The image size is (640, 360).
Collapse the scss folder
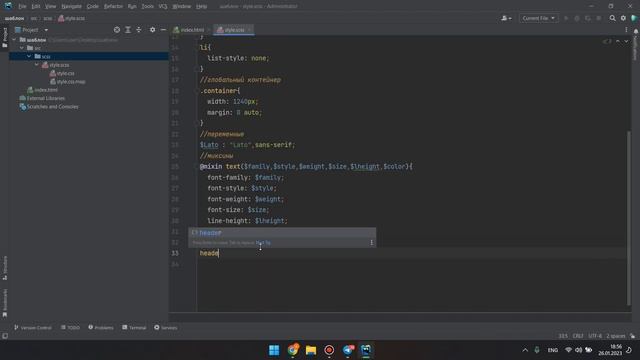tap(29, 56)
